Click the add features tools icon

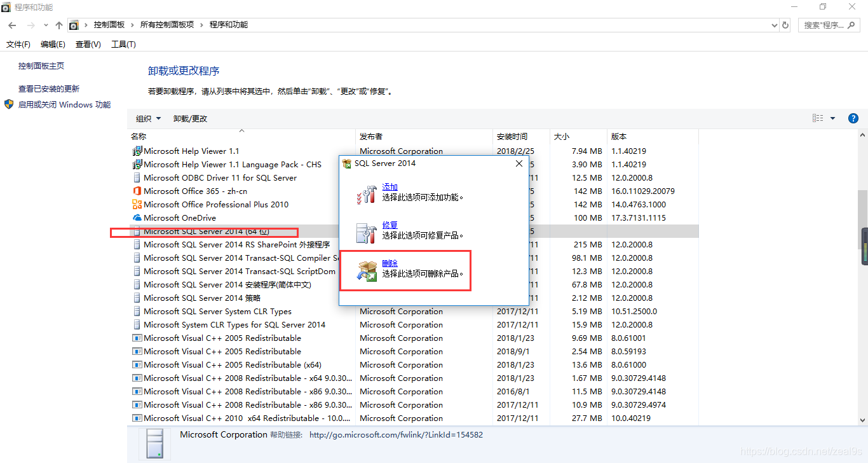click(x=367, y=193)
